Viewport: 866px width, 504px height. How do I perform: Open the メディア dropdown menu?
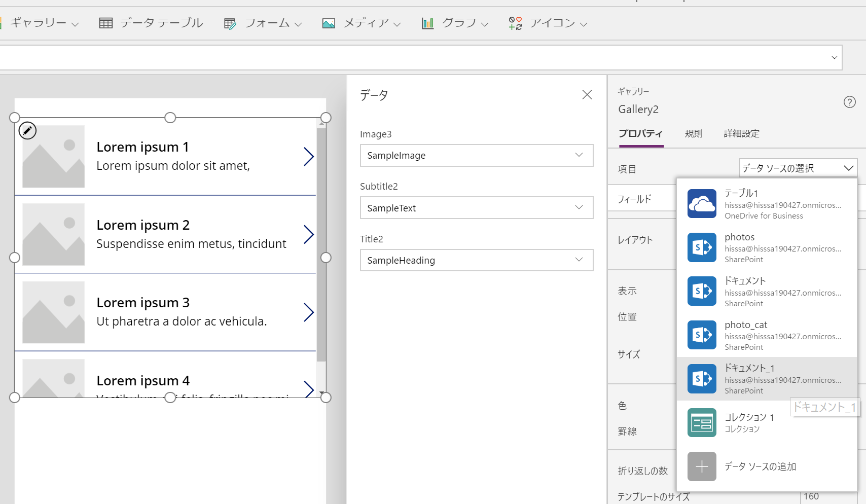362,23
